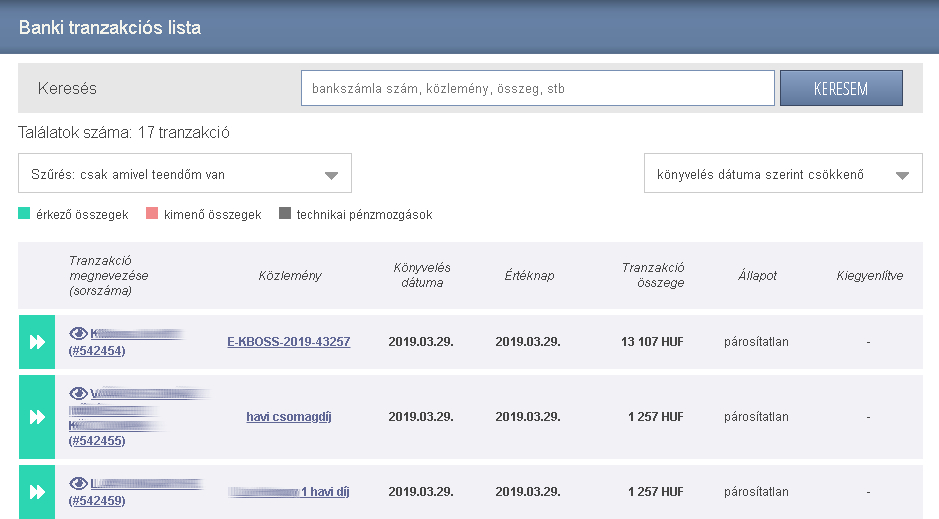This screenshot has width=939, height=519.
Task: Click the eye icon in the #542454 row
Action: click(78, 333)
